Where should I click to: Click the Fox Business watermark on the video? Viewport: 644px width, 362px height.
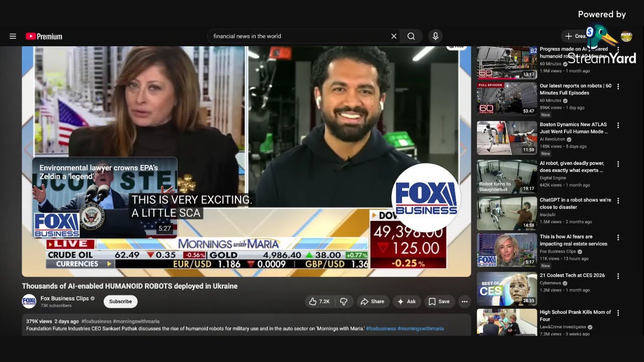click(426, 198)
